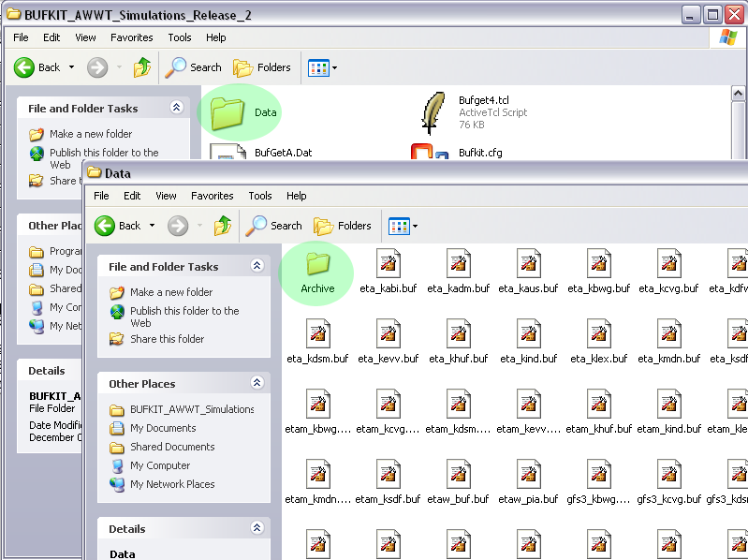Screen dimensions: 748x560
Task: Toggle Folders pane in Data window
Action: tap(343, 226)
